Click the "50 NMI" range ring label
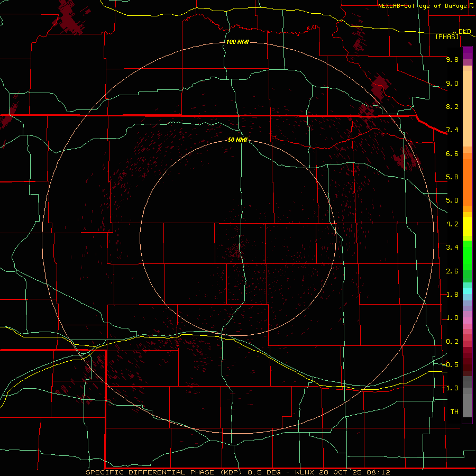This screenshot has width=476, height=476. pos(237,140)
